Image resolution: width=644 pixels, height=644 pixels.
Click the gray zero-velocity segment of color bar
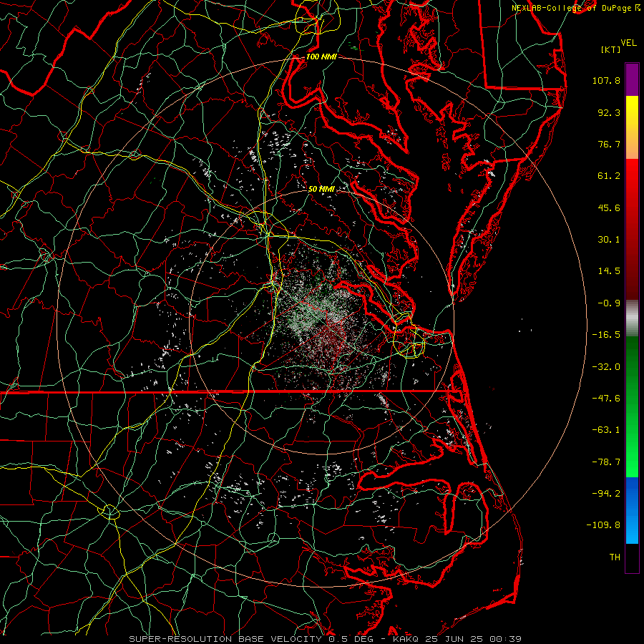click(x=632, y=318)
